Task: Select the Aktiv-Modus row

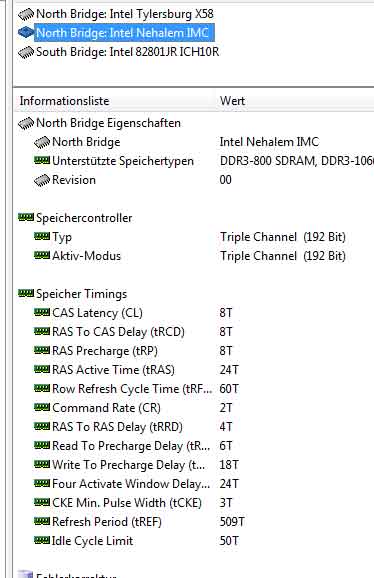Action: point(194,256)
